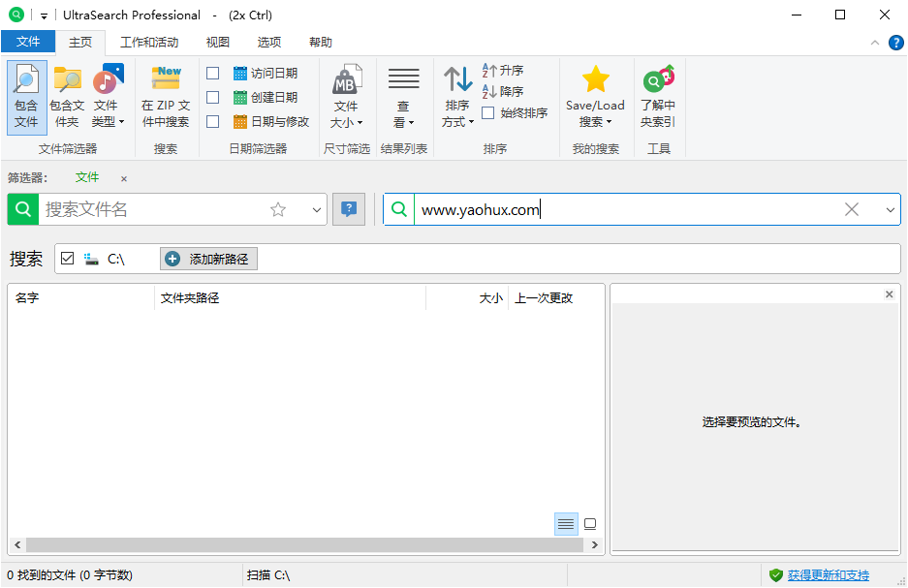The width and height of the screenshot is (908, 588).
Task: Uncheck the C:\ drive checkbox
Action: point(67,258)
